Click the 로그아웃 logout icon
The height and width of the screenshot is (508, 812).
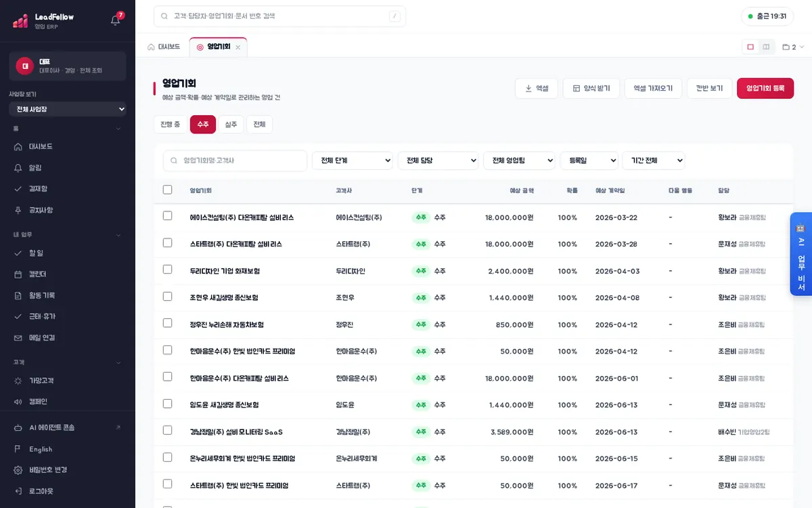18,491
